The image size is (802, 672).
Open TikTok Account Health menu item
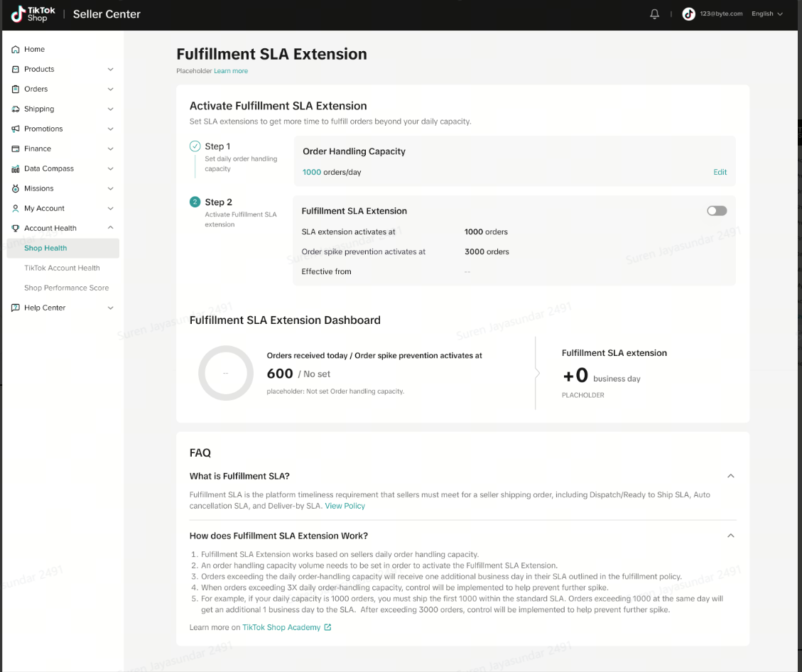point(62,269)
